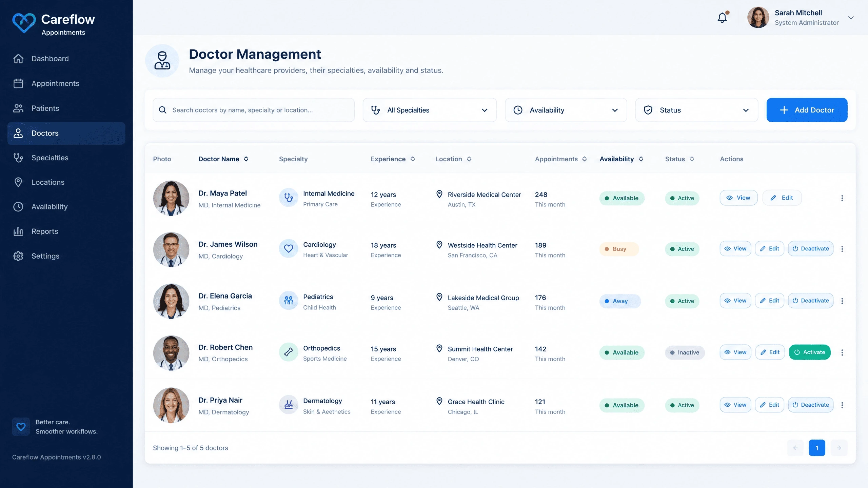Open the Status filter dropdown

[696, 110]
